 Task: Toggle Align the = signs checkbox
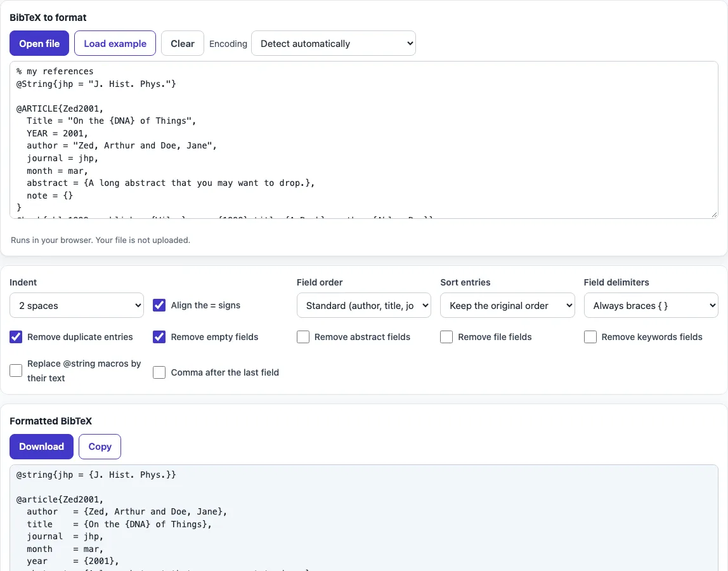[159, 305]
